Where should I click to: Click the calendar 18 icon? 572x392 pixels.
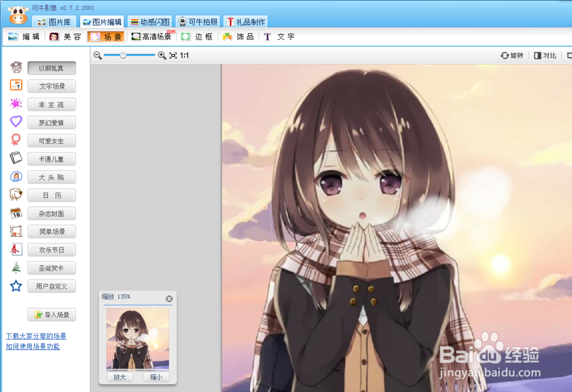16,213
